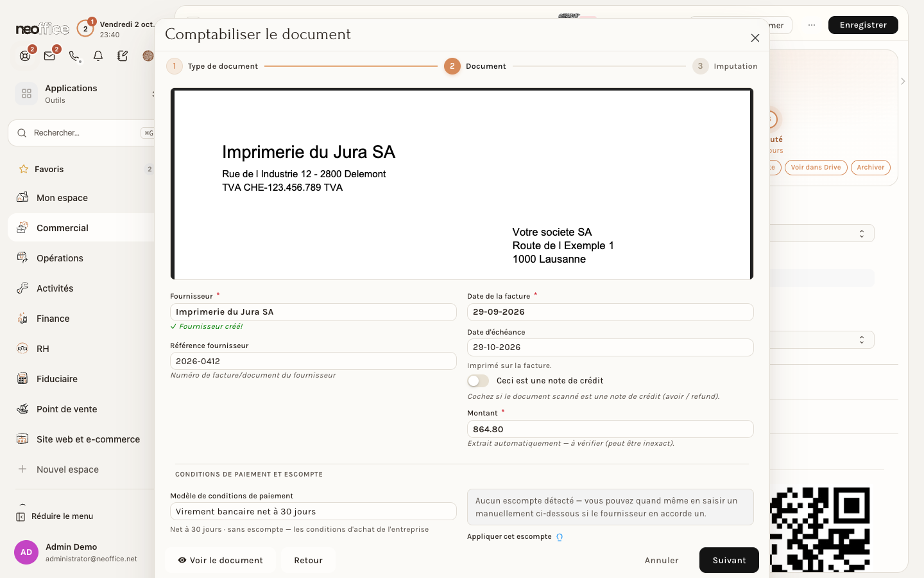Image resolution: width=924 pixels, height=578 pixels.
Task: Click the Suivant button
Action: click(x=729, y=560)
